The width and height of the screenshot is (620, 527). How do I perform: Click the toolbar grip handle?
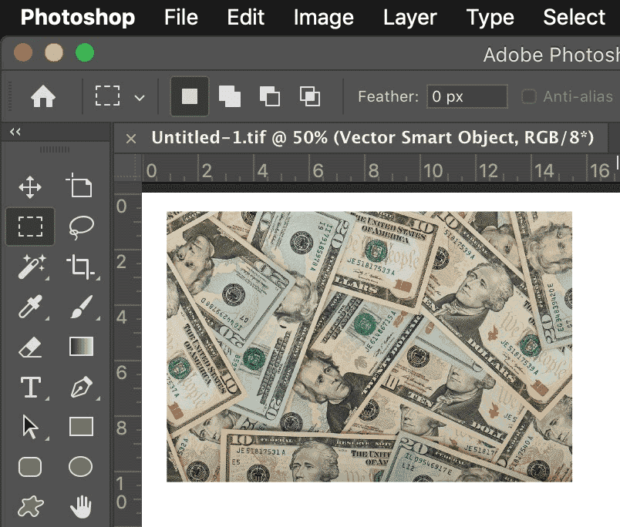pyautogui.click(x=55, y=149)
